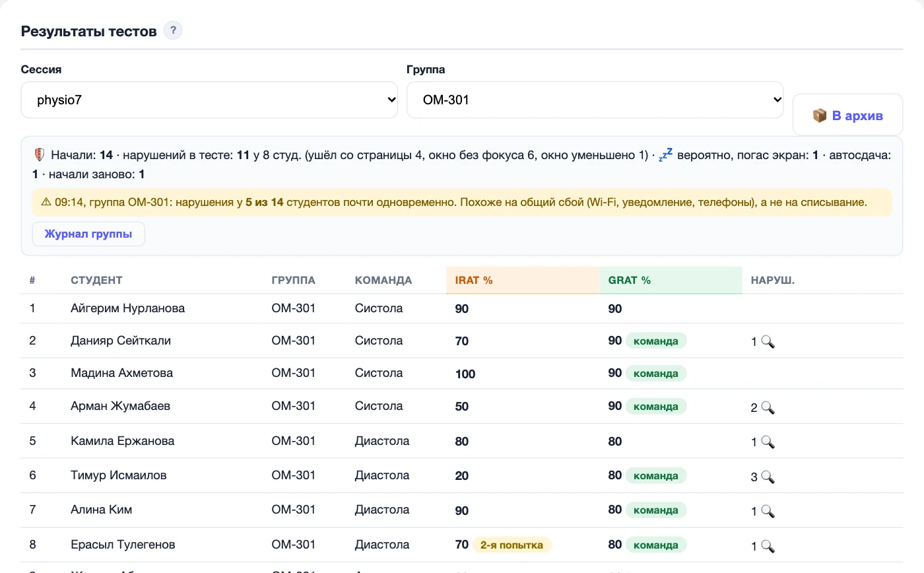Screen dimensions: 924x573
Task: View violations magnifier for Тимур Исмаилов
Action: click(768, 476)
